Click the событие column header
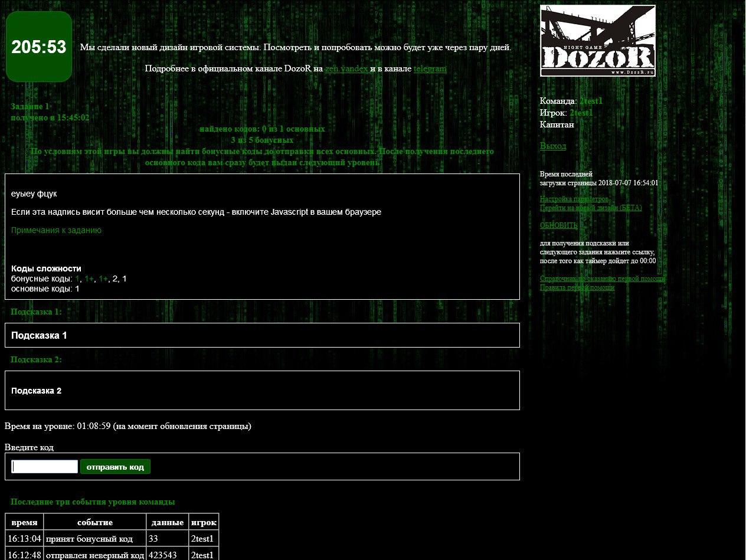The height and width of the screenshot is (560, 746). pyautogui.click(x=94, y=522)
